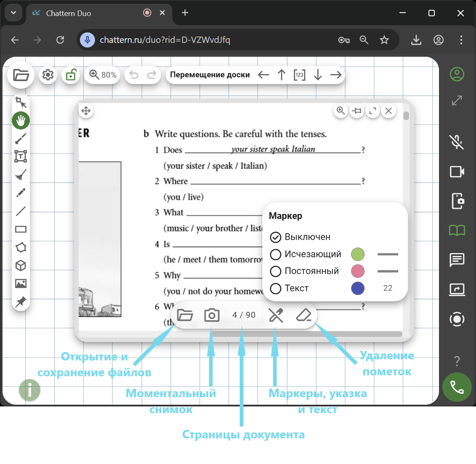Select the polygon shape tool
476x464 pixels.
(21, 248)
